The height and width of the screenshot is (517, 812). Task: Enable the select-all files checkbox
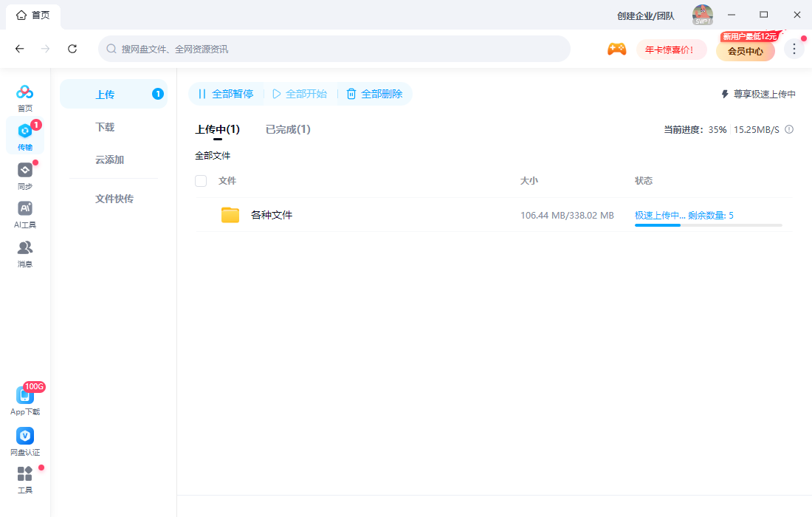click(200, 180)
